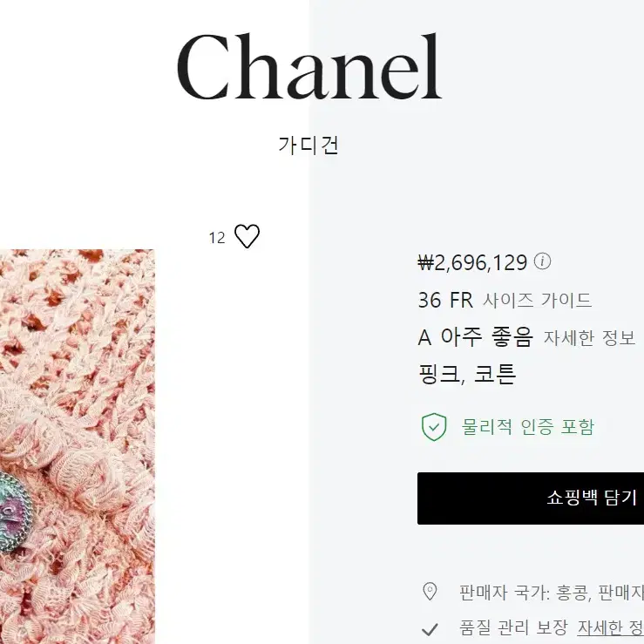Open the Chanel brand heading

pos(309,67)
